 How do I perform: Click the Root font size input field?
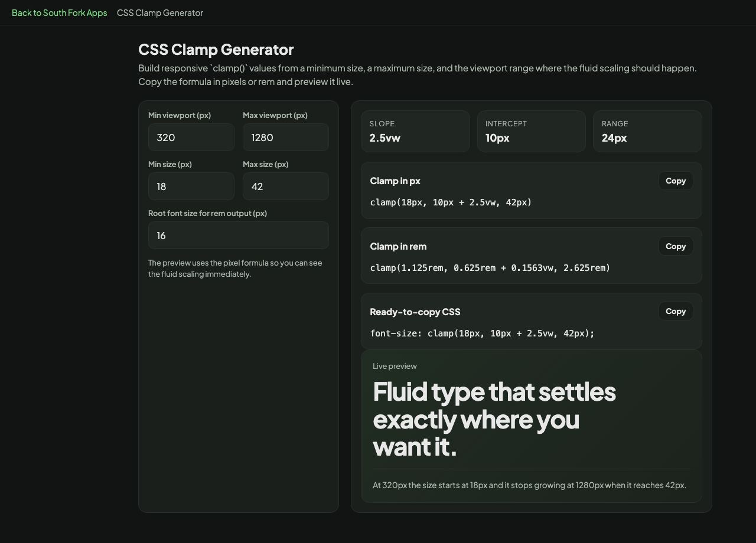coord(239,235)
